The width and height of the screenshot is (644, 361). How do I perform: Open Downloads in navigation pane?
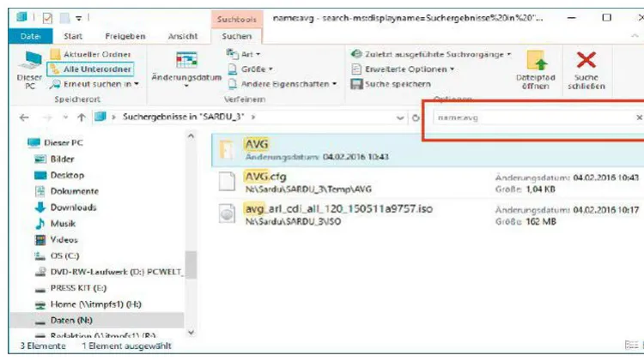coord(66,208)
